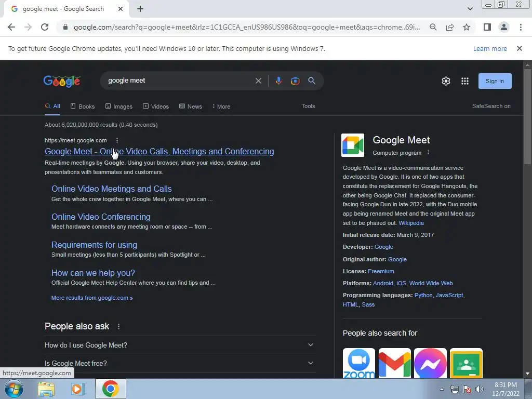
Task: Open the Wikipedia source link
Action: coord(411,223)
